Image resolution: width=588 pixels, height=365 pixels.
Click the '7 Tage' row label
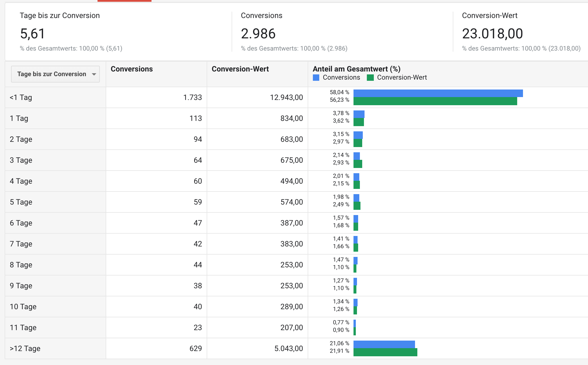[x=21, y=244]
